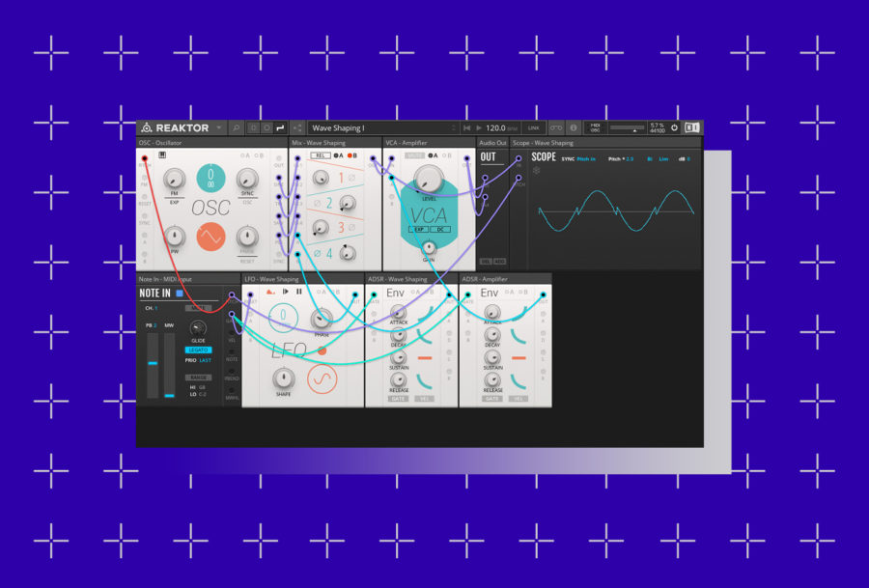Screen dimensions: 869x588
Task: Toggle LEGATO mode in the Note In module
Action: click(x=198, y=349)
